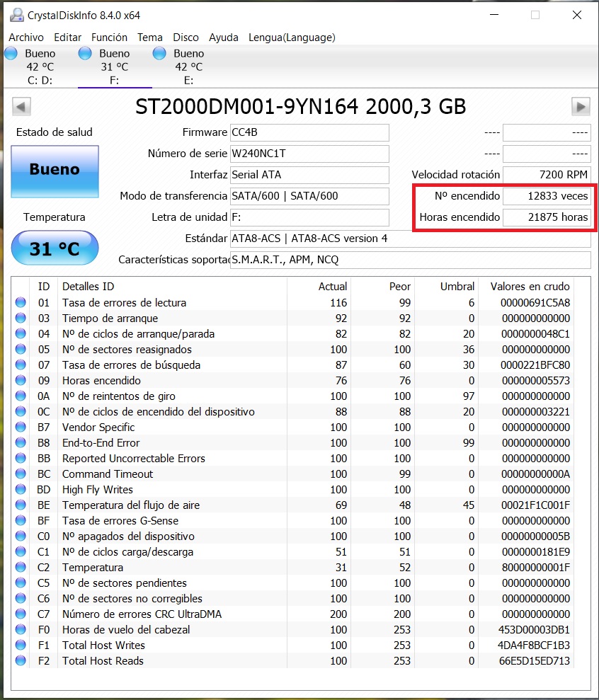Open the Lengua(Language) menu
599x700 pixels.
[x=292, y=38]
